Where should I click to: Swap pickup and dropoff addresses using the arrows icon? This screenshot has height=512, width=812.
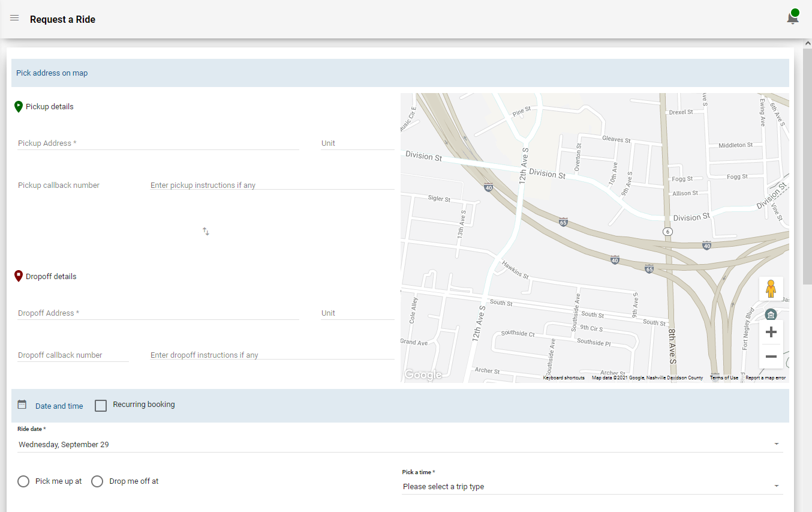click(x=206, y=231)
